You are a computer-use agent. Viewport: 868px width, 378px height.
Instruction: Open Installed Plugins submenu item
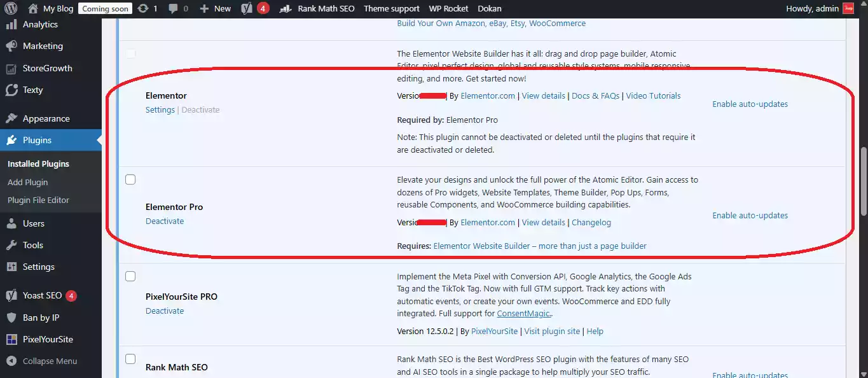click(38, 164)
